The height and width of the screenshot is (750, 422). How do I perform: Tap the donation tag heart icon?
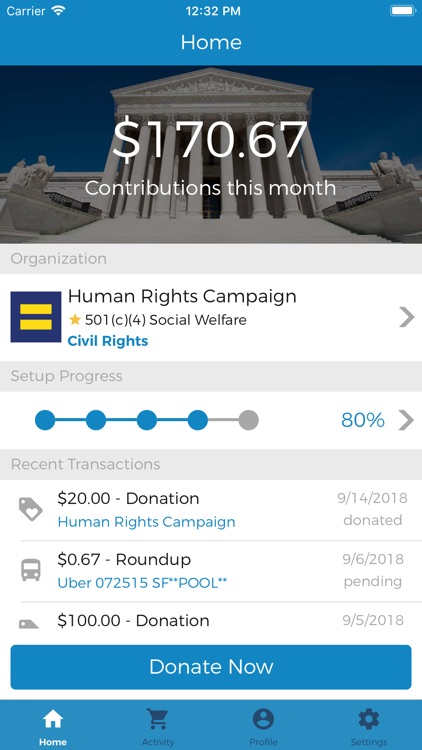tap(31, 509)
